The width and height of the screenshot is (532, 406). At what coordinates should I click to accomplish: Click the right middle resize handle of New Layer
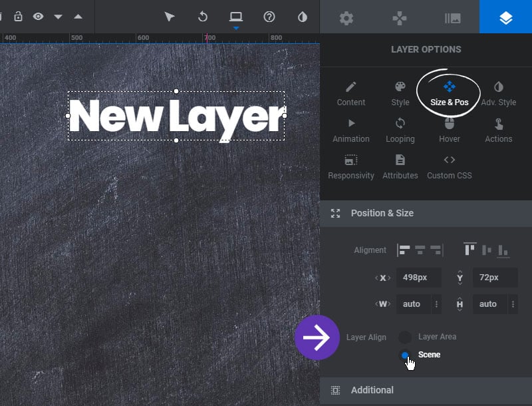pyautogui.click(x=285, y=116)
